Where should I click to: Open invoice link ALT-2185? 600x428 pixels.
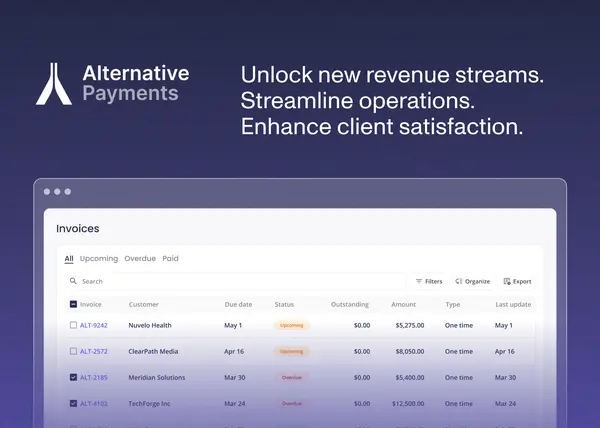tap(94, 377)
